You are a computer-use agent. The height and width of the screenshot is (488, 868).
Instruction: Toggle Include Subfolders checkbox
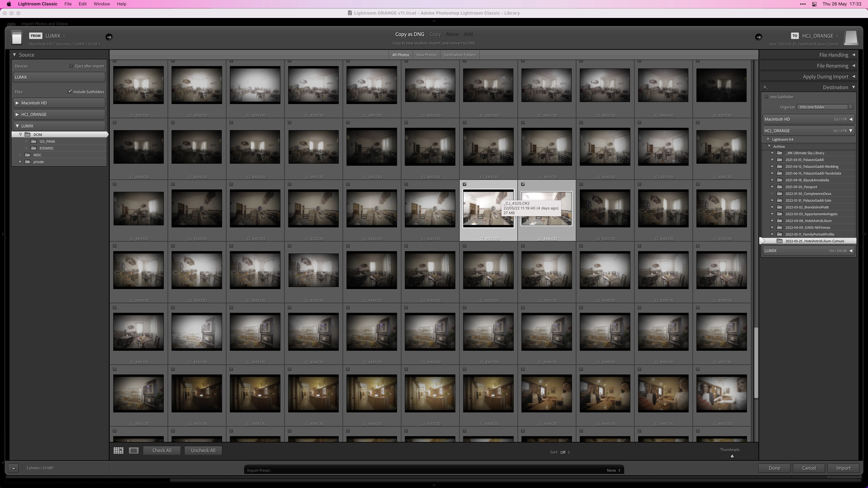coord(70,92)
